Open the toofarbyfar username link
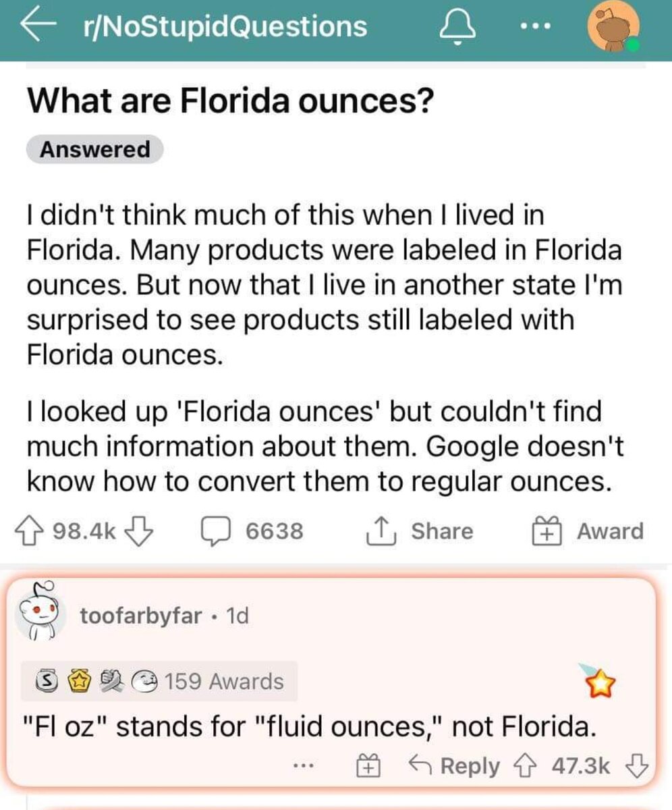The image size is (672, 810). point(140,616)
